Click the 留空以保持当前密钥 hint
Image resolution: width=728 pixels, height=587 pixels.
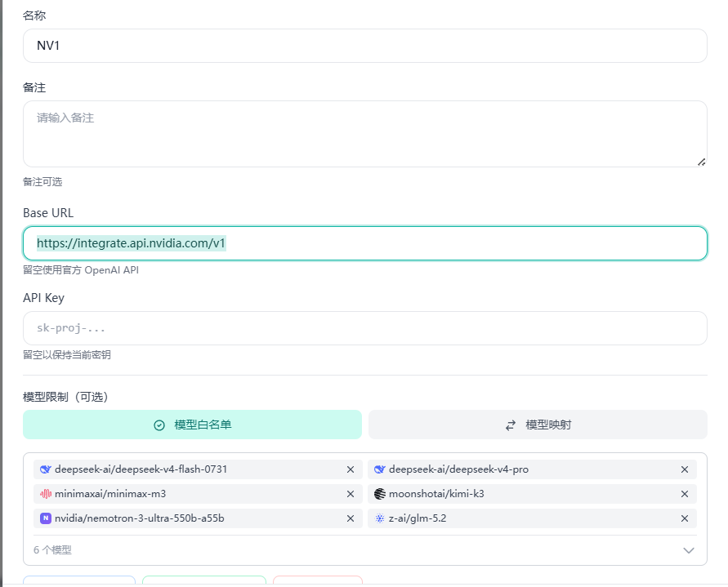point(67,355)
